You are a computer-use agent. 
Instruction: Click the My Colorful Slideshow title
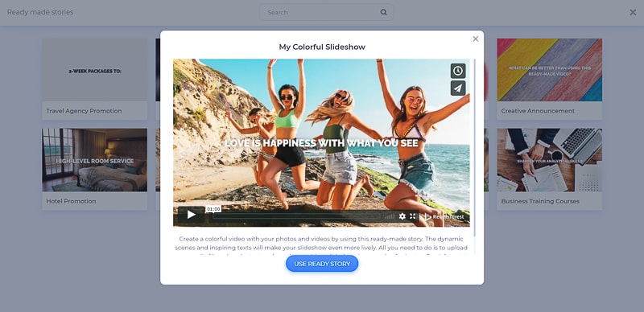322,47
